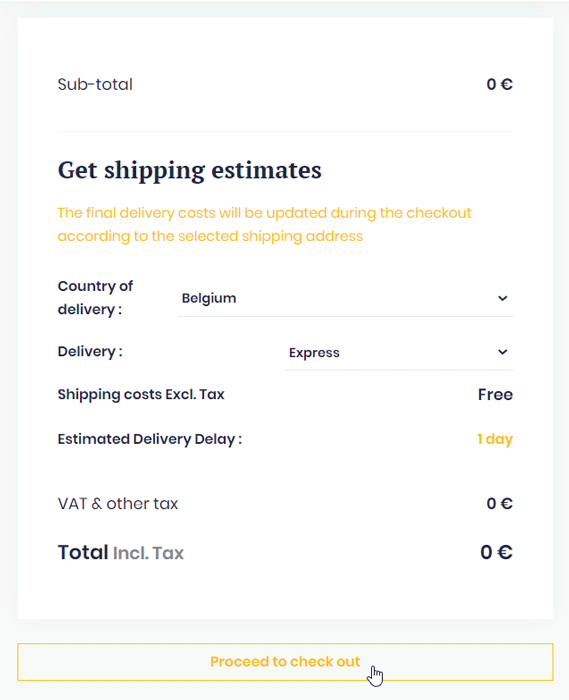Open the Country of delivery dropdown

pos(345,298)
